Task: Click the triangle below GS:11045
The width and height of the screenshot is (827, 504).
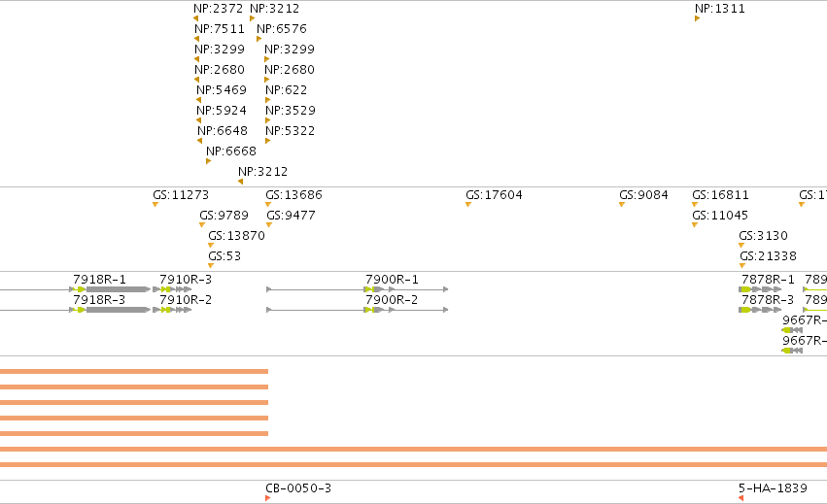Action: tap(695, 225)
